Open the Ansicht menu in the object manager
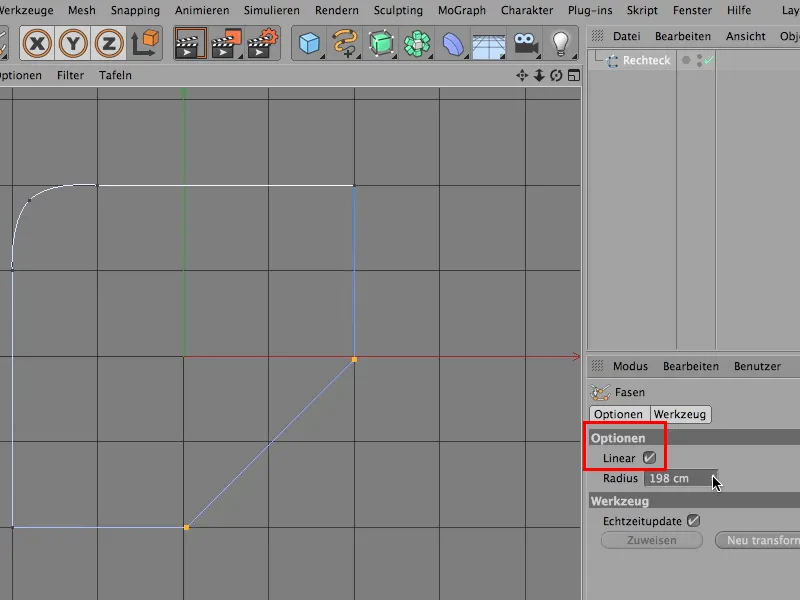 coord(745,35)
